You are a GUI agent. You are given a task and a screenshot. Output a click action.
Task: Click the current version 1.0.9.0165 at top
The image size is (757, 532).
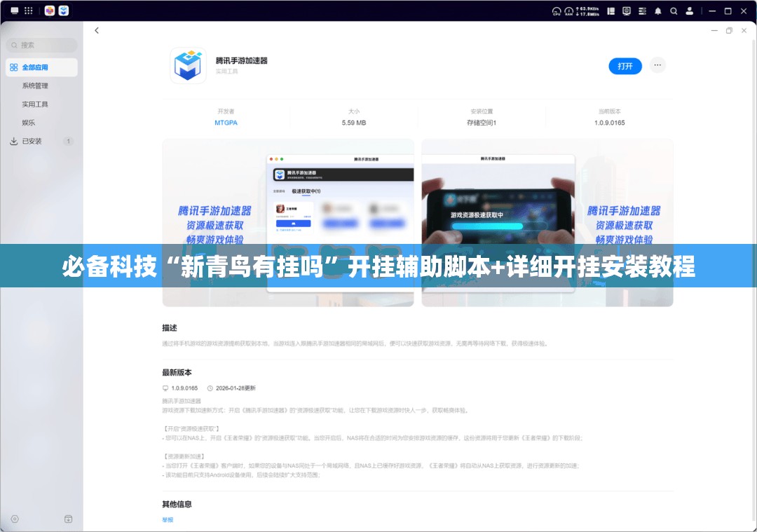609,123
